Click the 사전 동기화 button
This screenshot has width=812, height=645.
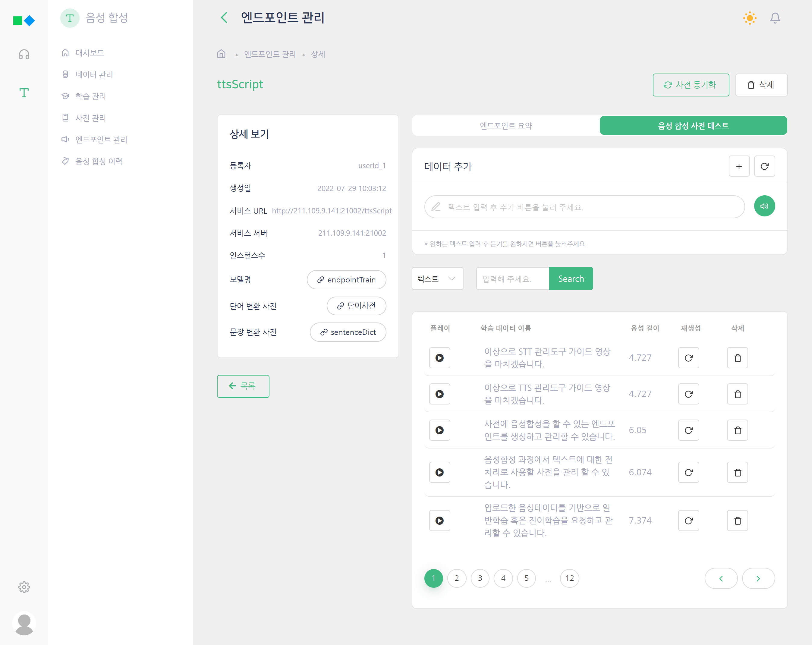tap(690, 85)
